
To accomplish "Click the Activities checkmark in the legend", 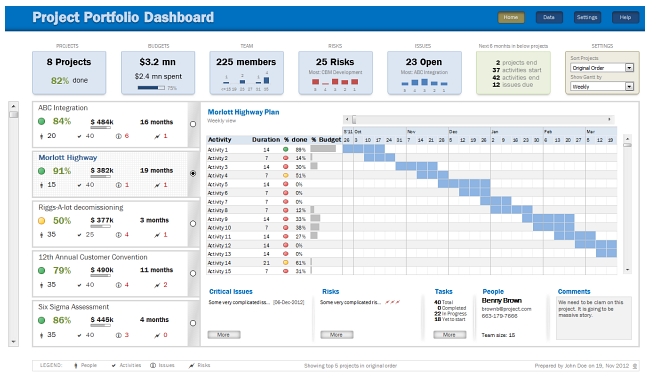I will pyautogui.click(x=114, y=365).
